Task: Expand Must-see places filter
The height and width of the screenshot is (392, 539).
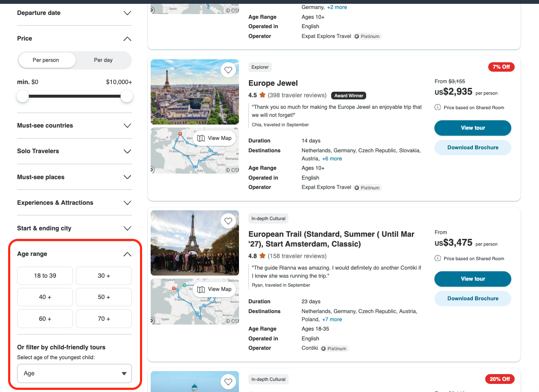Action: [74, 177]
